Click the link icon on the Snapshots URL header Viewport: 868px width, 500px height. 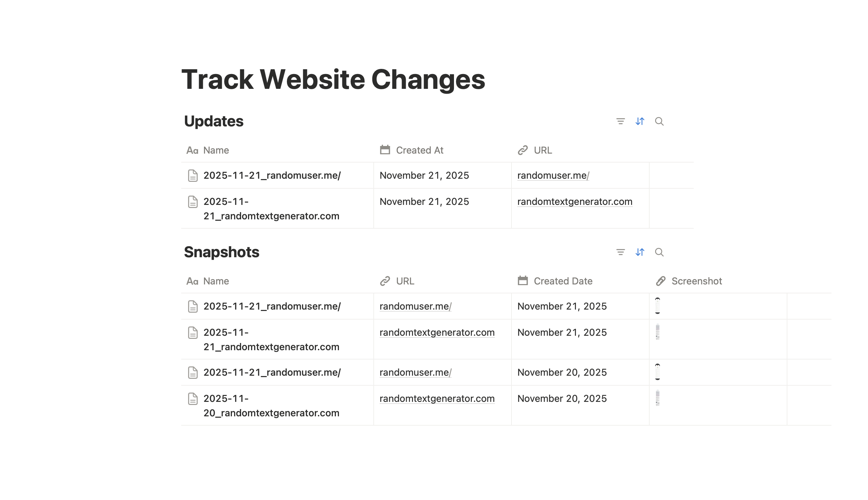click(x=384, y=281)
